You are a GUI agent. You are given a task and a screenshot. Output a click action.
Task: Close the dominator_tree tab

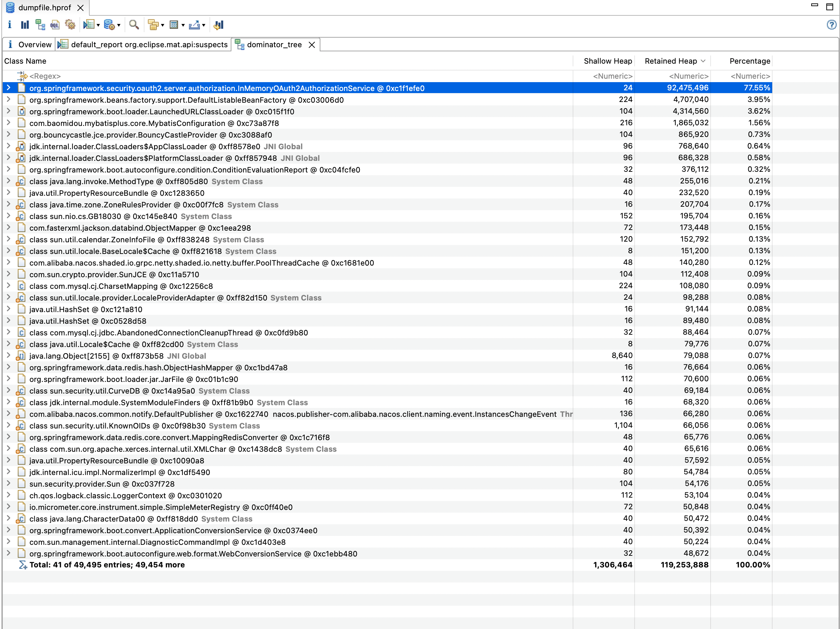[312, 45]
